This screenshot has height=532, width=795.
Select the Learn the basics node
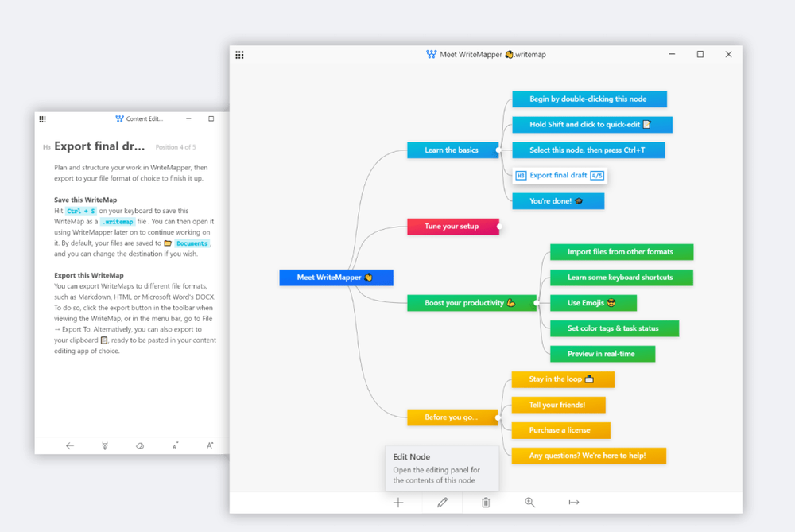452,150
